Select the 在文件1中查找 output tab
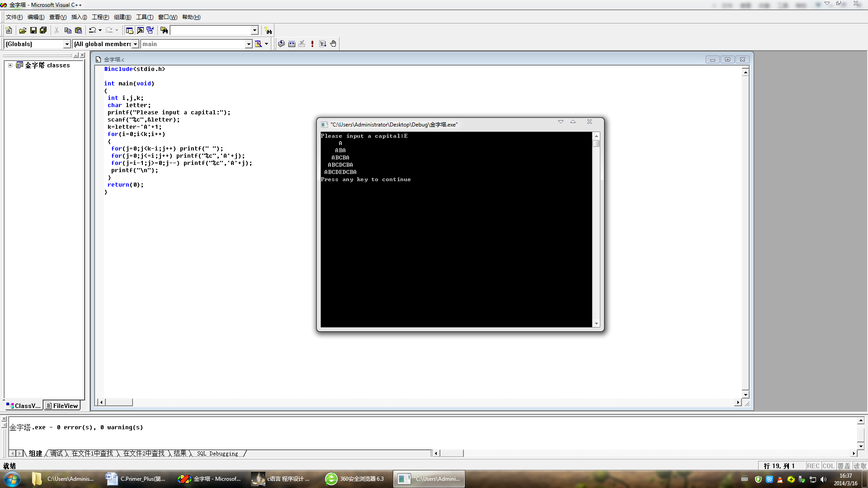This screenshot has height=488, width=868. click(x=92, y=453)
